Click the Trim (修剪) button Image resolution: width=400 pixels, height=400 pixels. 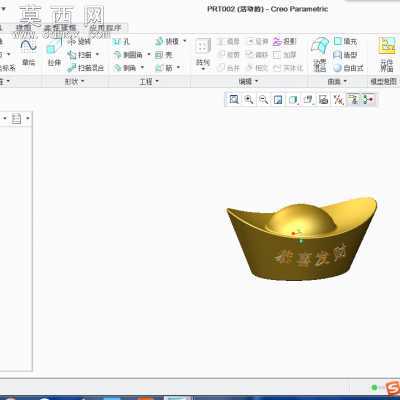click(x=229, y=55)
